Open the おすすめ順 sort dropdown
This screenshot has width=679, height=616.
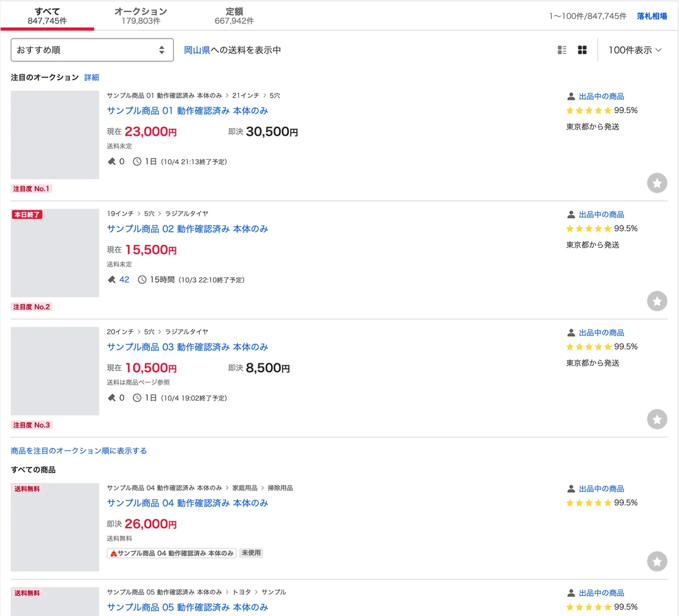click(92, 50)
